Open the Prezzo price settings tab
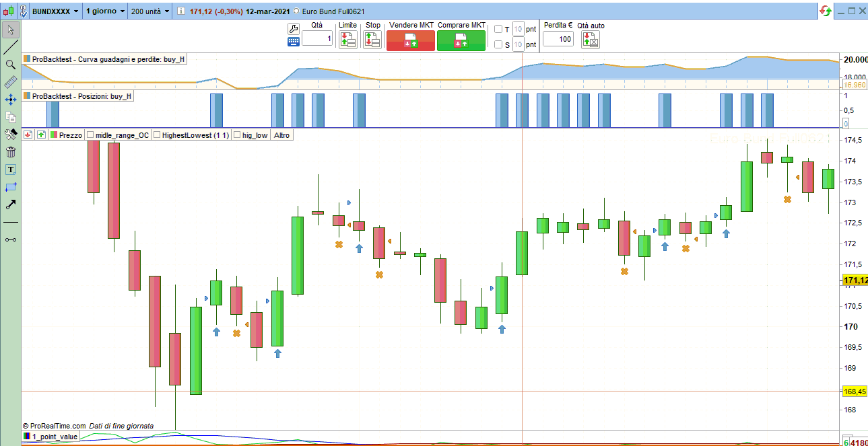 66,135
